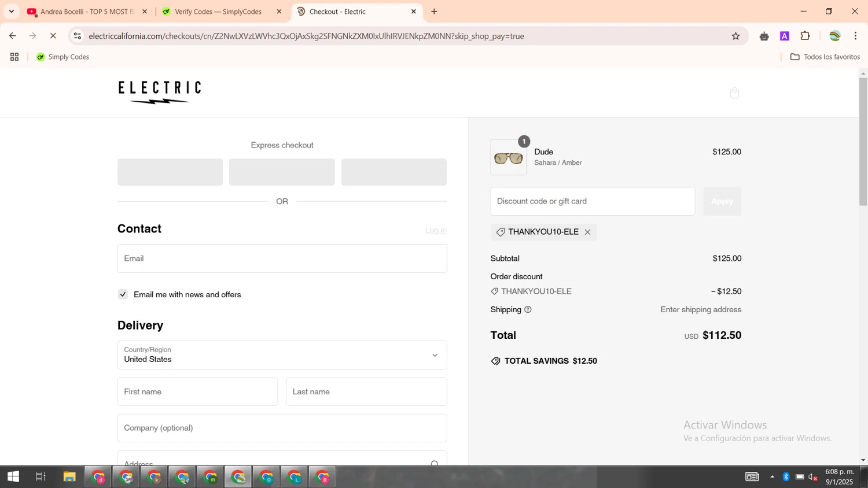
Task: Close the Verify Codes SimplyCodes tab
Action: [x=279, y=12]
